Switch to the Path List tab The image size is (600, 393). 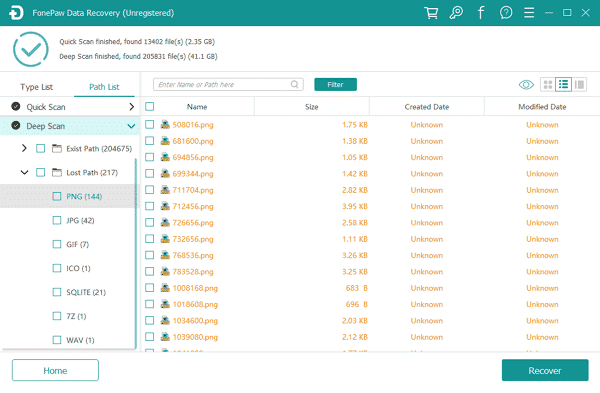click(x=104, y=87)
